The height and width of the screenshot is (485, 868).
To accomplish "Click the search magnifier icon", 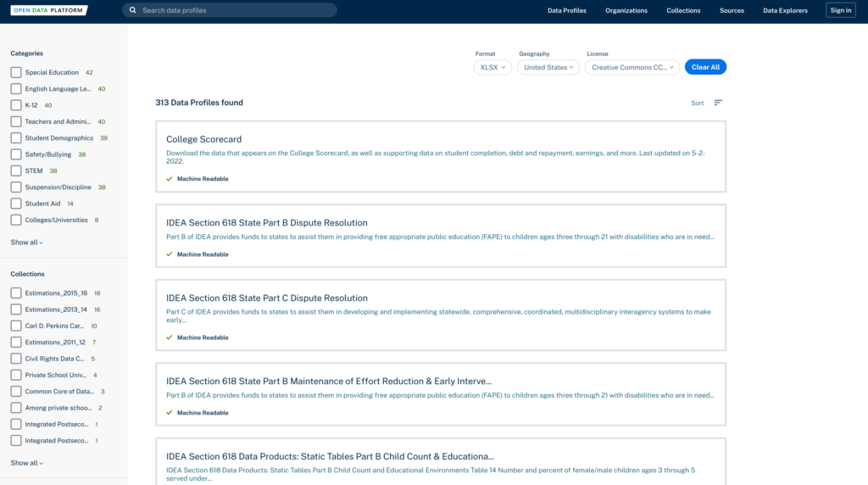I will point(133,10).
